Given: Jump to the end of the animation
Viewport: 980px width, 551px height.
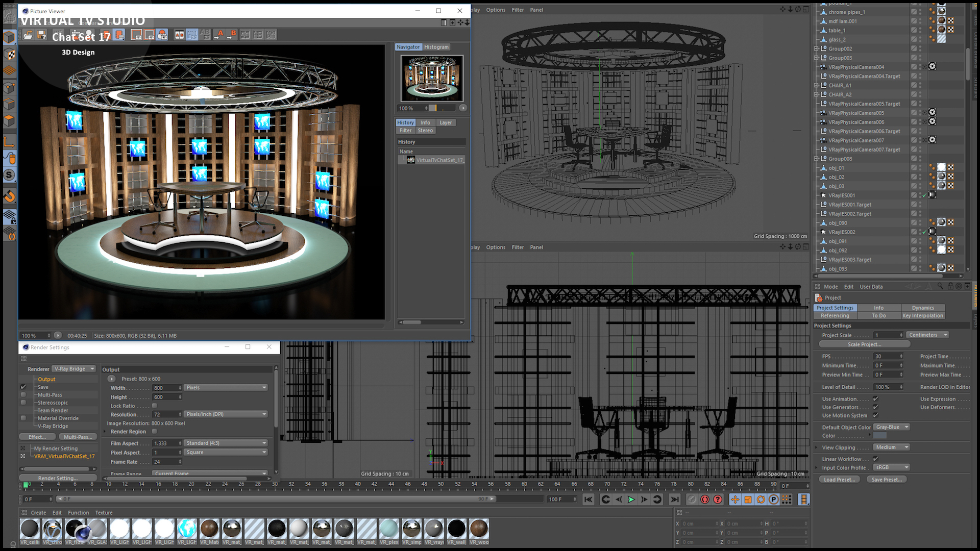Looking at the screenshot, I should tap(675, 499).
